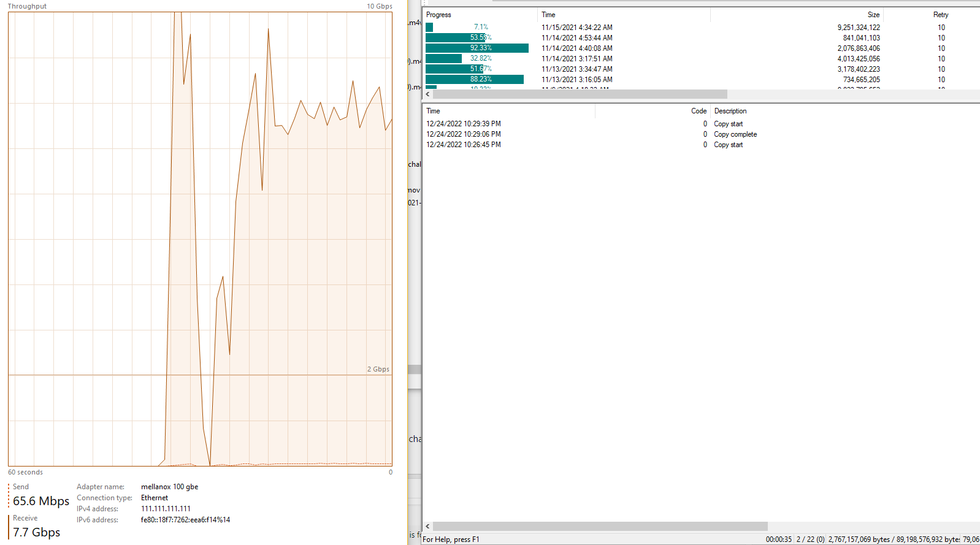980x545 pixels.
Task: Click size value 3,178,402,223
Action: [x=859, y=69]
